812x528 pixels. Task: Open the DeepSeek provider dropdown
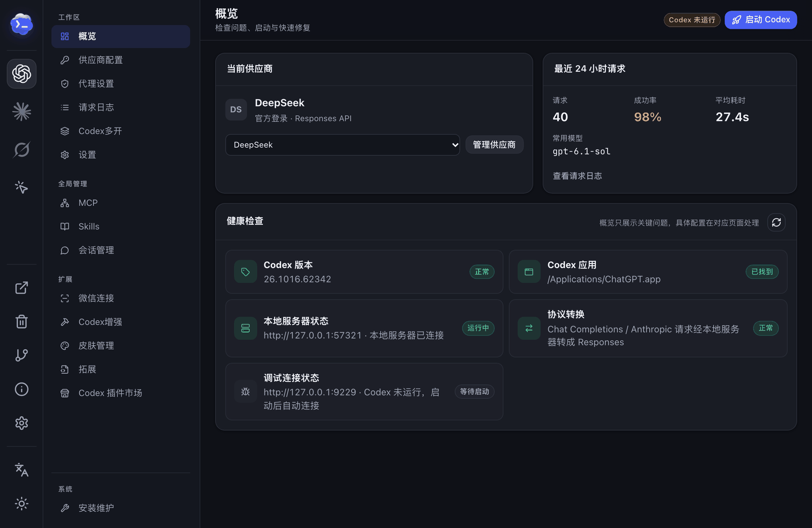343,145
